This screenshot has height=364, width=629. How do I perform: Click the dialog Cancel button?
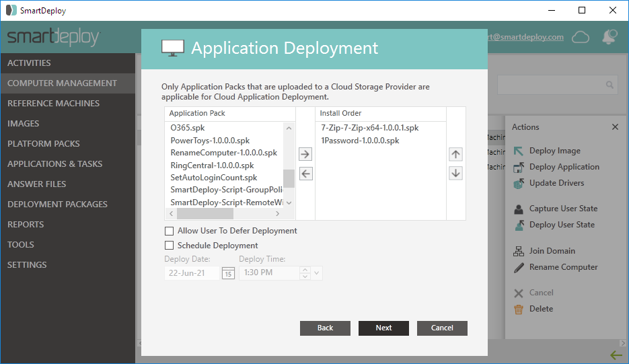tap(442, 328)
